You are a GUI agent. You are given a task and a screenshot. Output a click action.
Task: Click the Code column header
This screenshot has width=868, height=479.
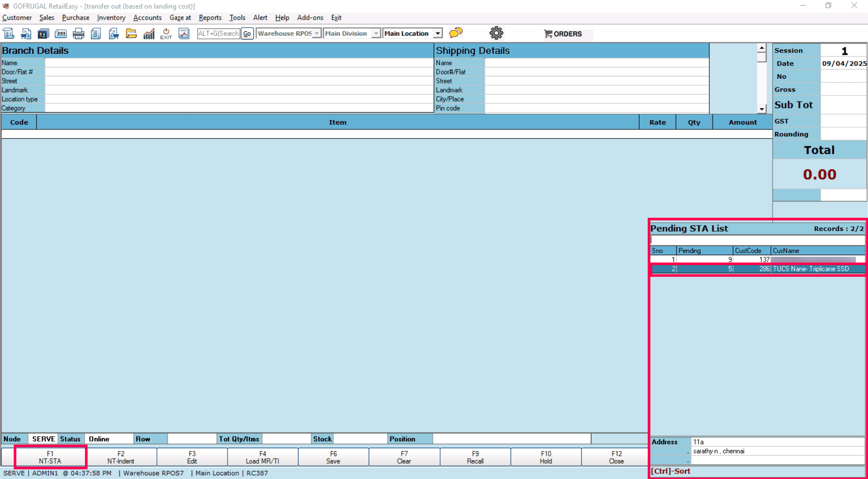19,122
